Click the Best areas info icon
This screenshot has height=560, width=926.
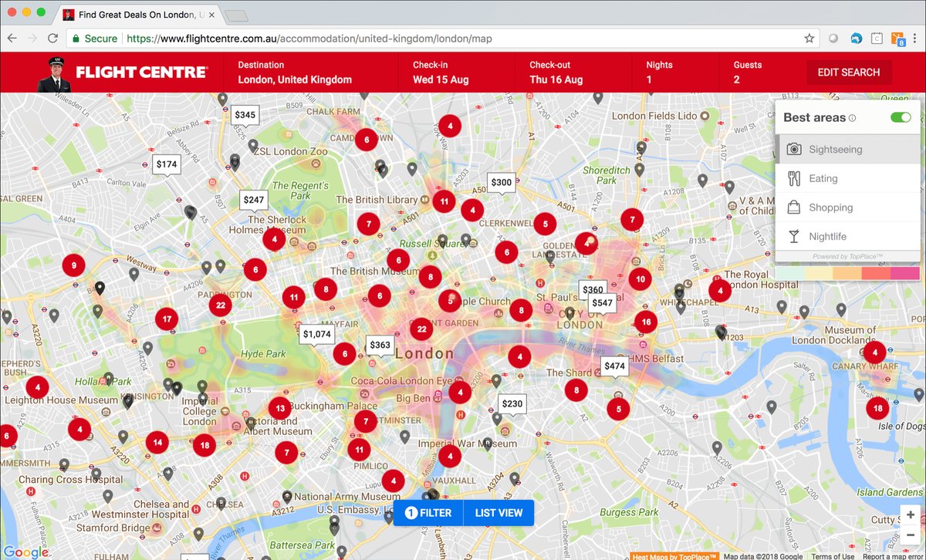pos(852,118)
